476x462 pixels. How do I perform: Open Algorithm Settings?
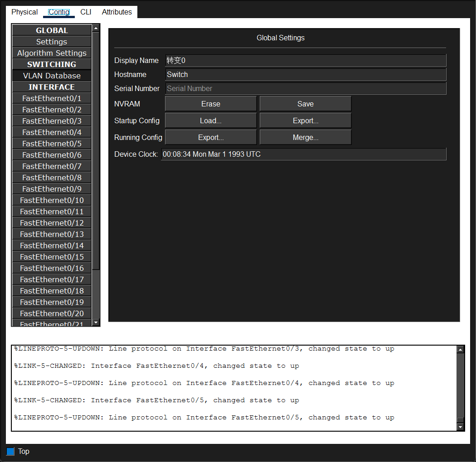52,53
